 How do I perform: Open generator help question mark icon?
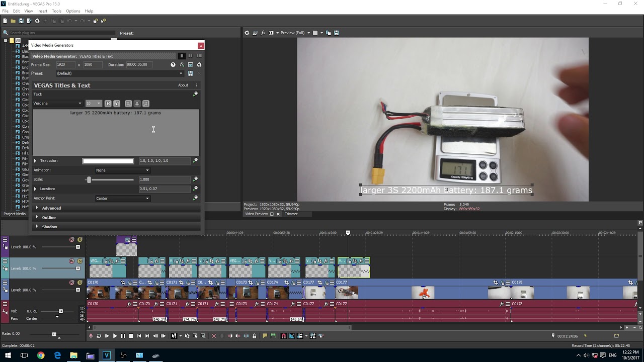pos(173,64)
